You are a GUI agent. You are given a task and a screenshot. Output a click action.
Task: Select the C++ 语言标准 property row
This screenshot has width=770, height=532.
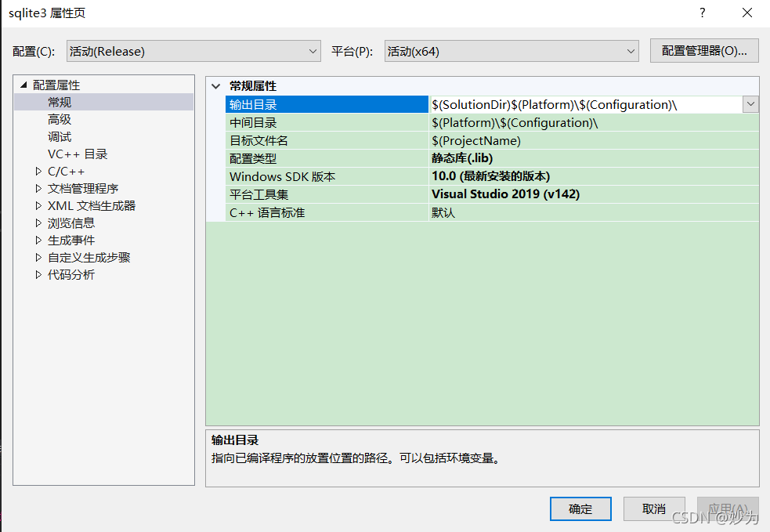[327, 212]
